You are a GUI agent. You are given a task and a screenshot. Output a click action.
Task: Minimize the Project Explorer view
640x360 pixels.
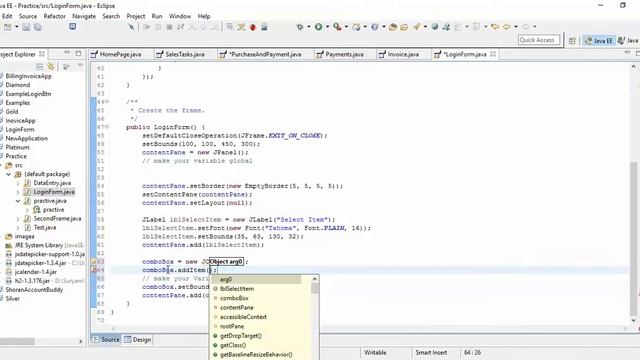click(x=67, y=53)
